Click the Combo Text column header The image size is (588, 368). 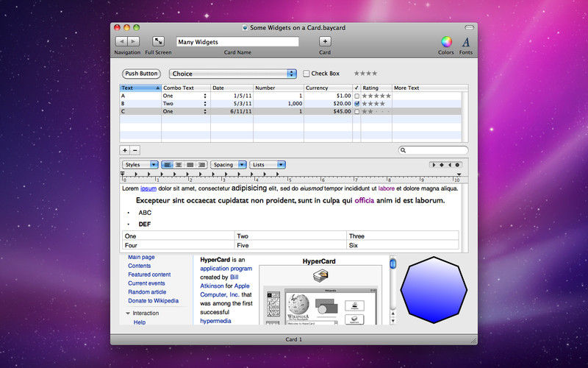(x=186, y=88)
